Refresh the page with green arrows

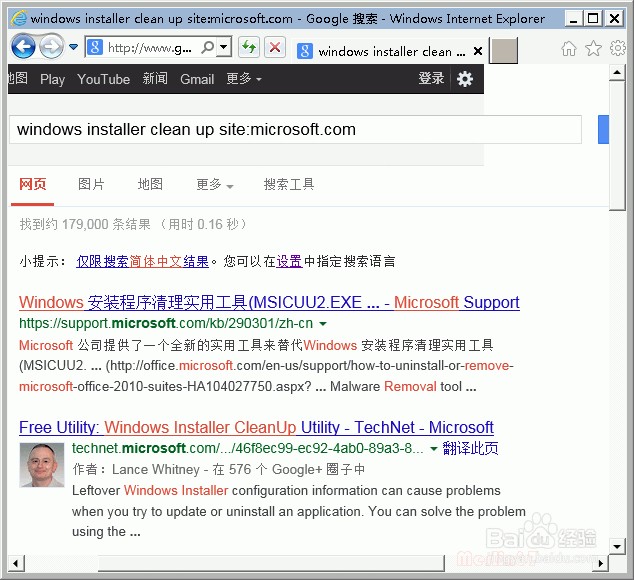(249, 48)
